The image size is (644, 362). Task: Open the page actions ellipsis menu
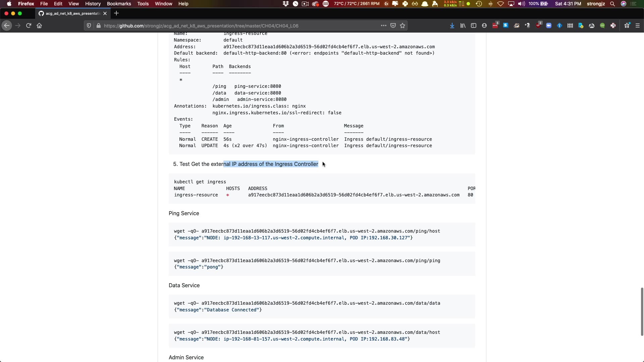point(383,25)
